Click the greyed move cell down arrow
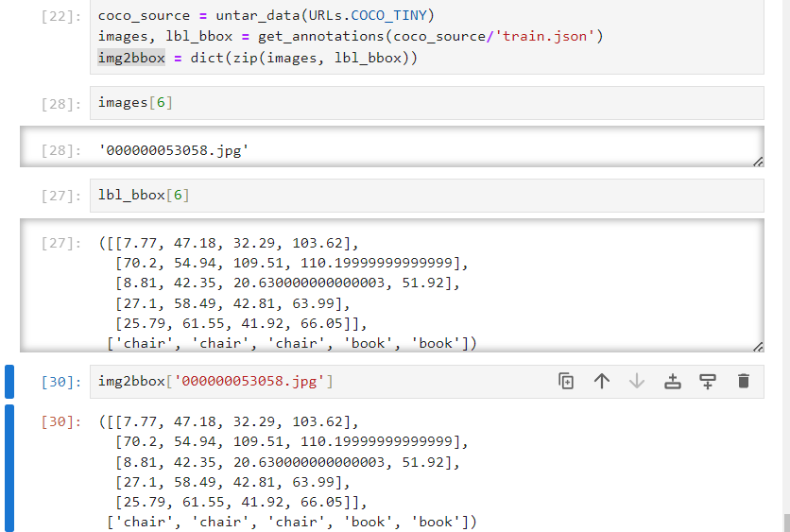This screenshot has height=532, width=790. point(637,381)
